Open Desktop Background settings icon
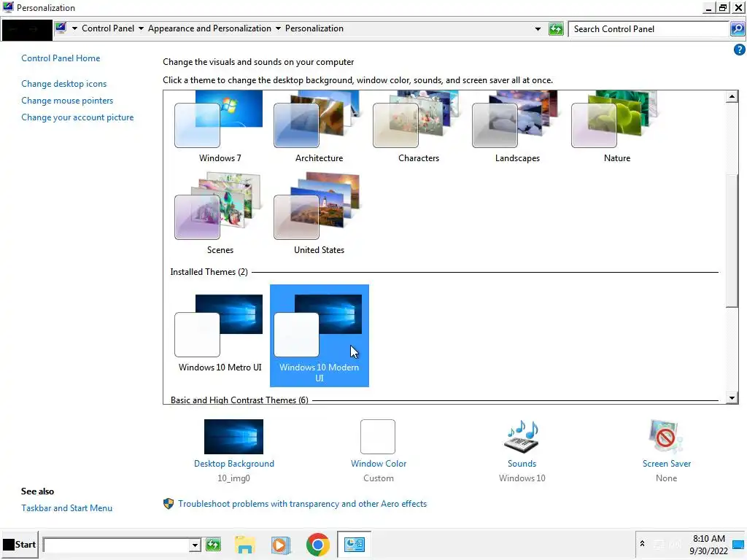The height and width of the screenshot is (560, 747). (233, 437)
